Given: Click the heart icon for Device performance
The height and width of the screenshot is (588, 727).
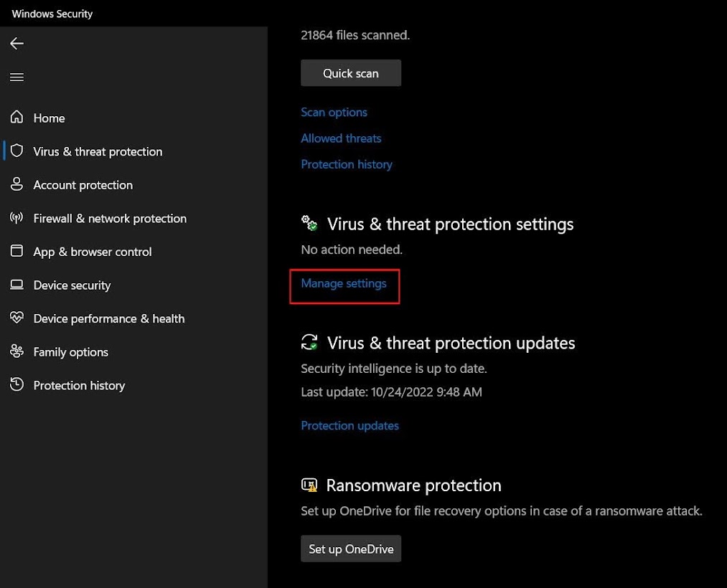Looking at the screenshot, I should click(17, 318).
